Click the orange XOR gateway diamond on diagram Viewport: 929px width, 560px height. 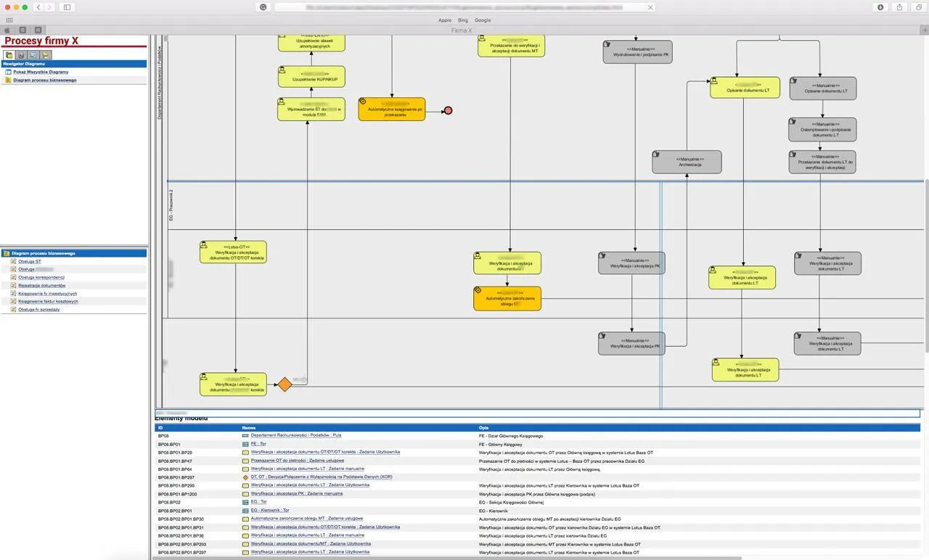[x=285, y=384]
